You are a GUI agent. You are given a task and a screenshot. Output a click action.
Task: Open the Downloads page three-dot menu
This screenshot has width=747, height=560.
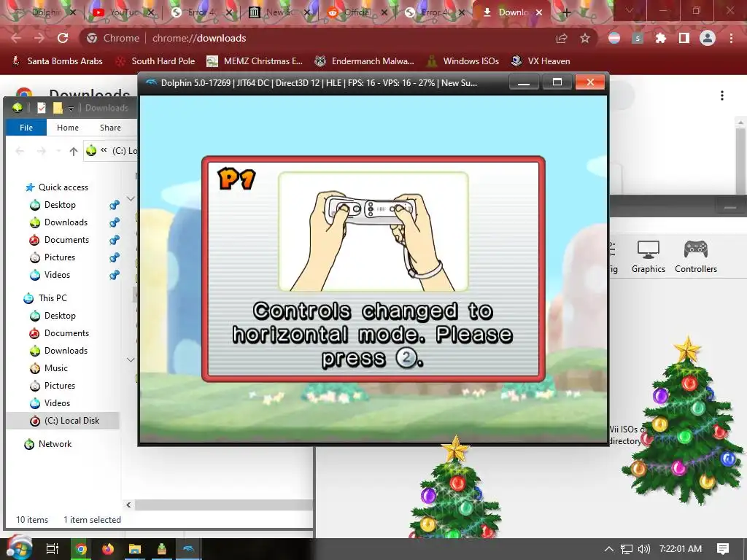722,96
